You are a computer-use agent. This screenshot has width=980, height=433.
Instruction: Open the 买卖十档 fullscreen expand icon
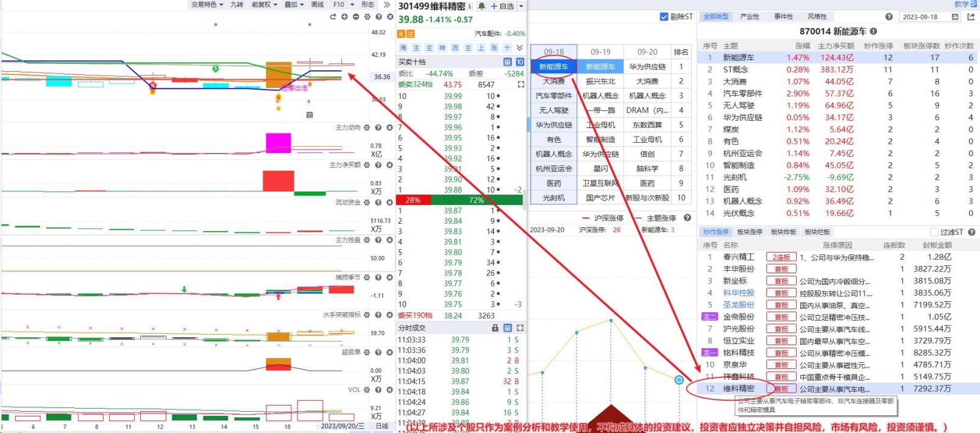pyautogui.click(x=521, y=85)
